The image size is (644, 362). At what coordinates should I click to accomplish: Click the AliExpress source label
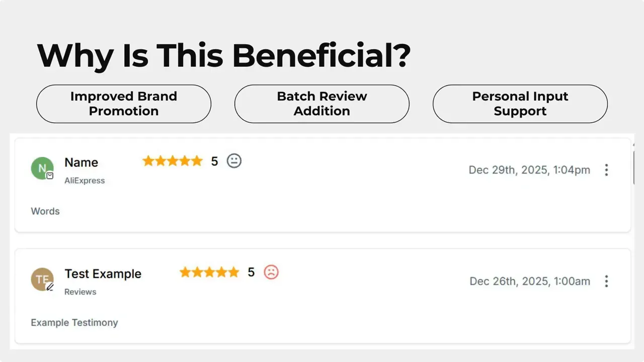(x=85, y=180)
